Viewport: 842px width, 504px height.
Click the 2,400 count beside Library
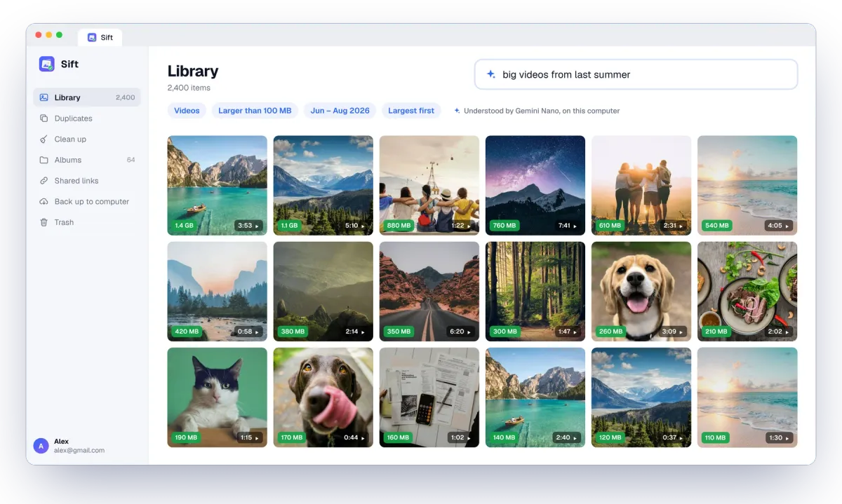coord(126,97)
